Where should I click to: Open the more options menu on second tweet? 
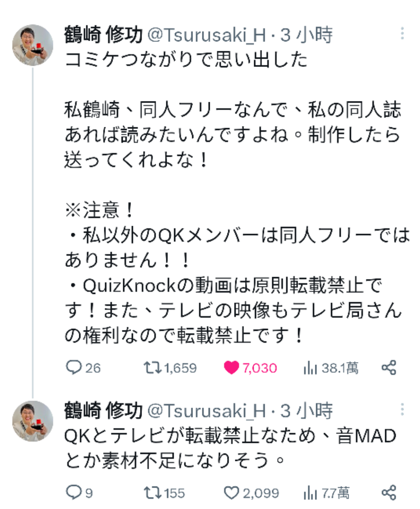click(402, 409)
